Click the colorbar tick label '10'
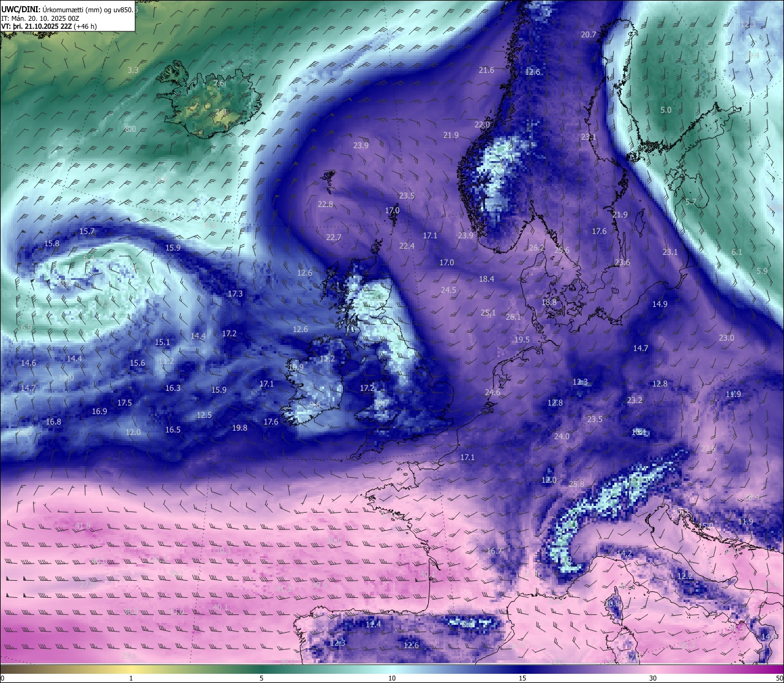 click(x=392, y=678)
